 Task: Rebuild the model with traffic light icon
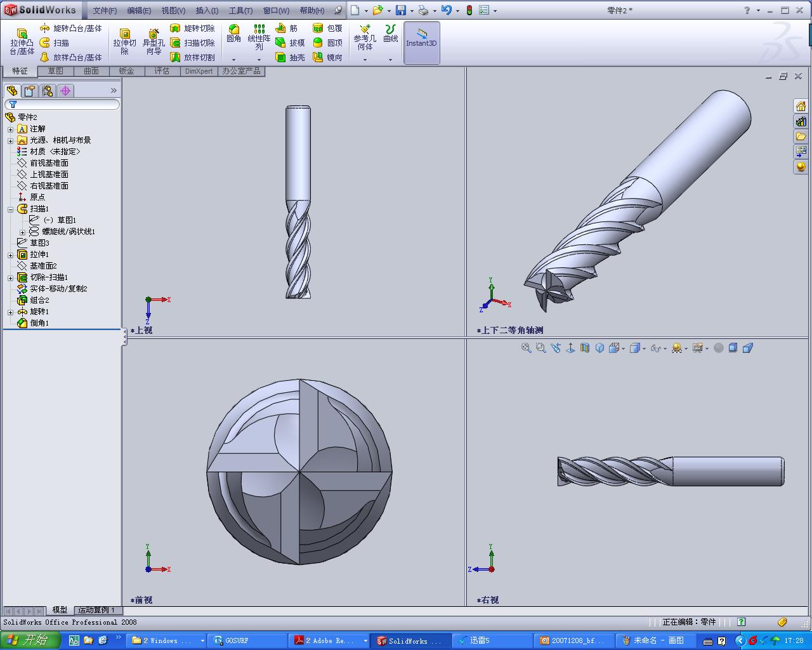click(x=469, y=10)
